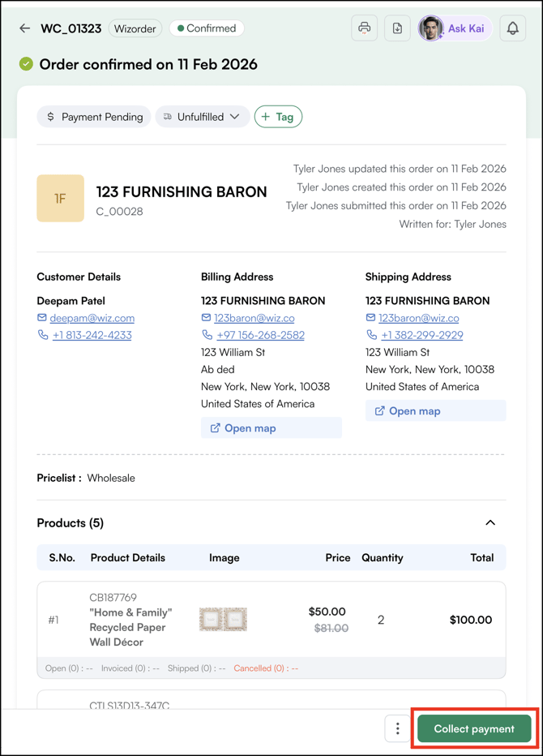Click the Payment Pending status chip
The height and width of the screenshot is (756, 543).
click(x=94, y=117)
